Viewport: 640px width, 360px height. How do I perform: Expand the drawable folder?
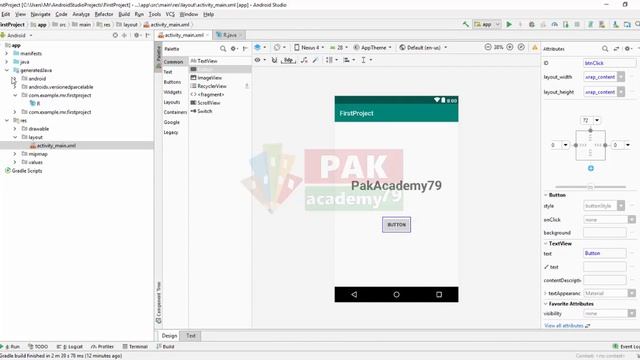tap(15, 129)
